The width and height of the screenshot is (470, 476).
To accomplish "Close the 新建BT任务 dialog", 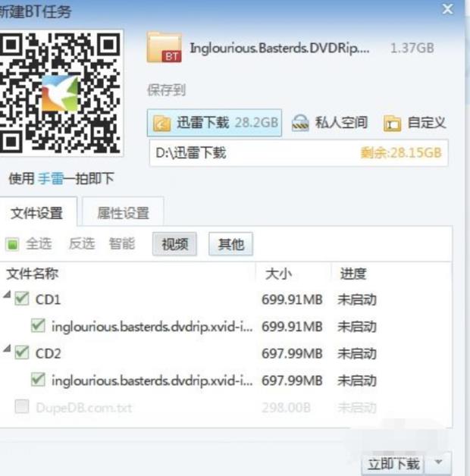I will pyautogui.click(x=447, y=9).
